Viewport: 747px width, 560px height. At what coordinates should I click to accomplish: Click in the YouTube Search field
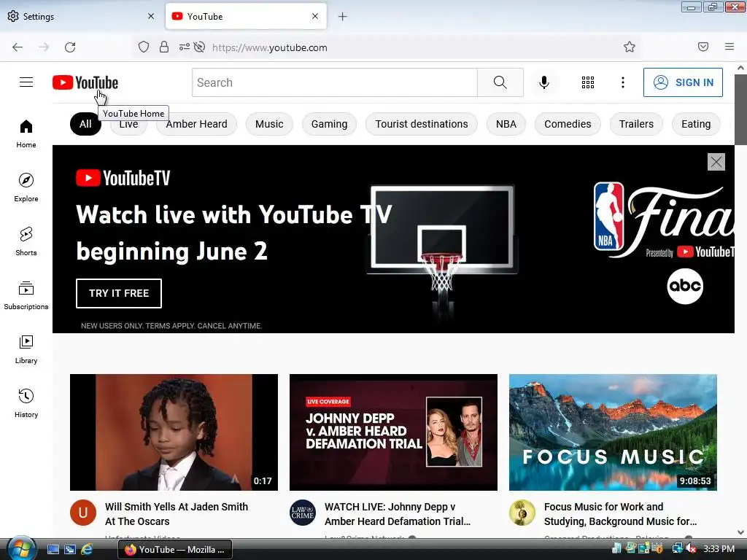(x=334, y=82)
